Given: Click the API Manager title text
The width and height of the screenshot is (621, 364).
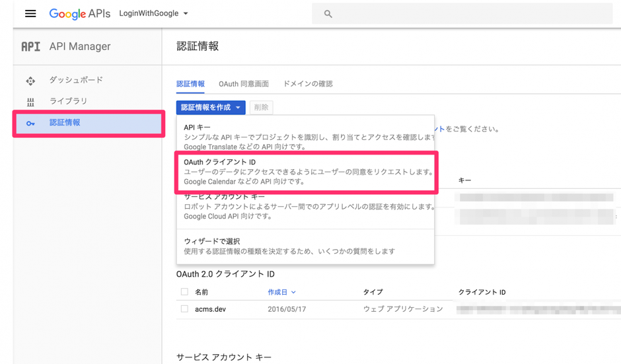Looking at the screenshot, I should tap(80, 46).
